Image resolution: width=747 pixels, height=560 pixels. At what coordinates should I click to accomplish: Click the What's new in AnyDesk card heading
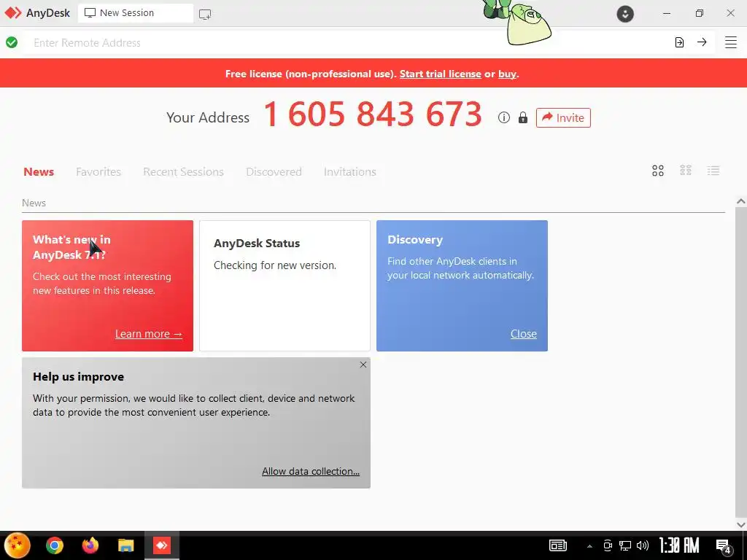[x=71, y=247]
